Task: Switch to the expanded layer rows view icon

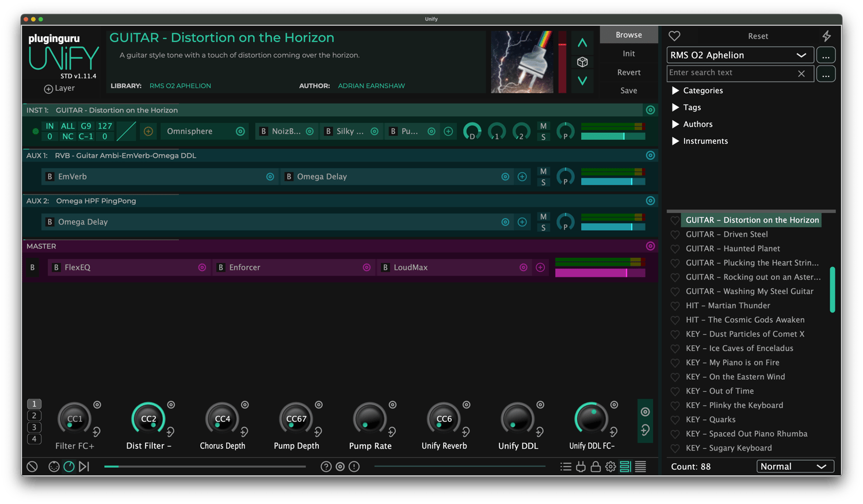Action: pyautogui.click(x=625, y=467)
